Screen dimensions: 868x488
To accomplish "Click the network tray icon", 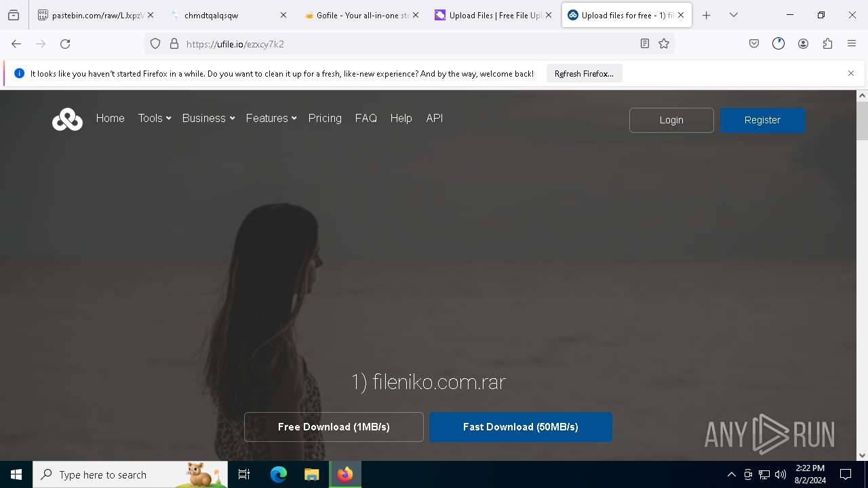I will click(764, 474).
